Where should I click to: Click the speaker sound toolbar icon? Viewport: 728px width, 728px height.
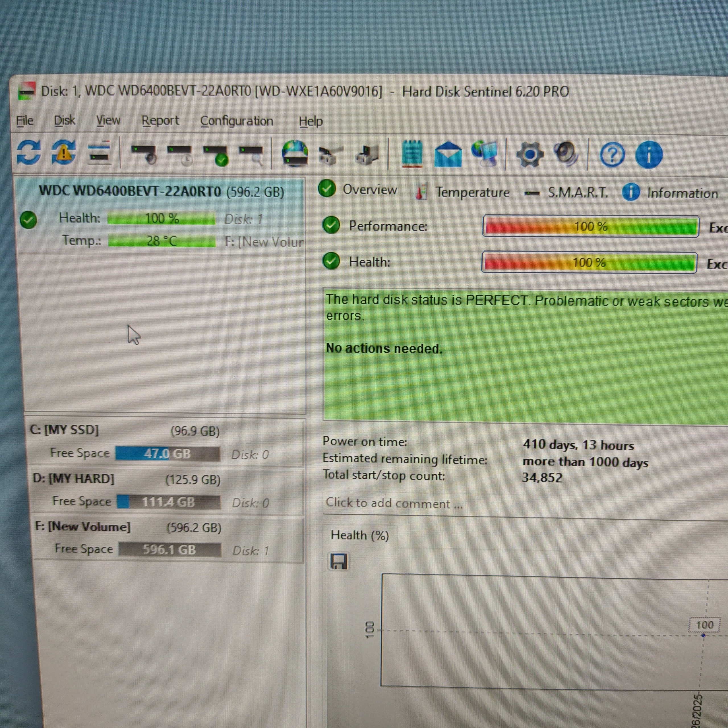[x=566, y=154]
